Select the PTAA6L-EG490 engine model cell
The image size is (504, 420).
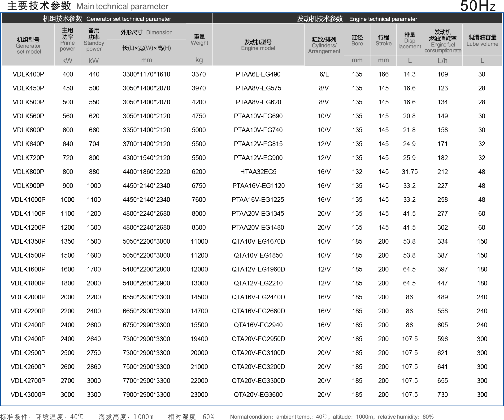pos(258,74)
